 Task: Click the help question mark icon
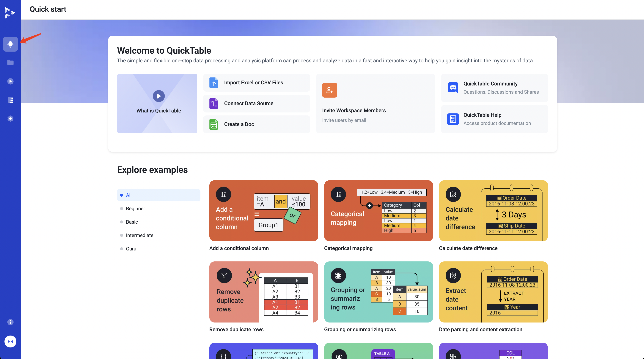pyautogui.click(x=10, y=322)
